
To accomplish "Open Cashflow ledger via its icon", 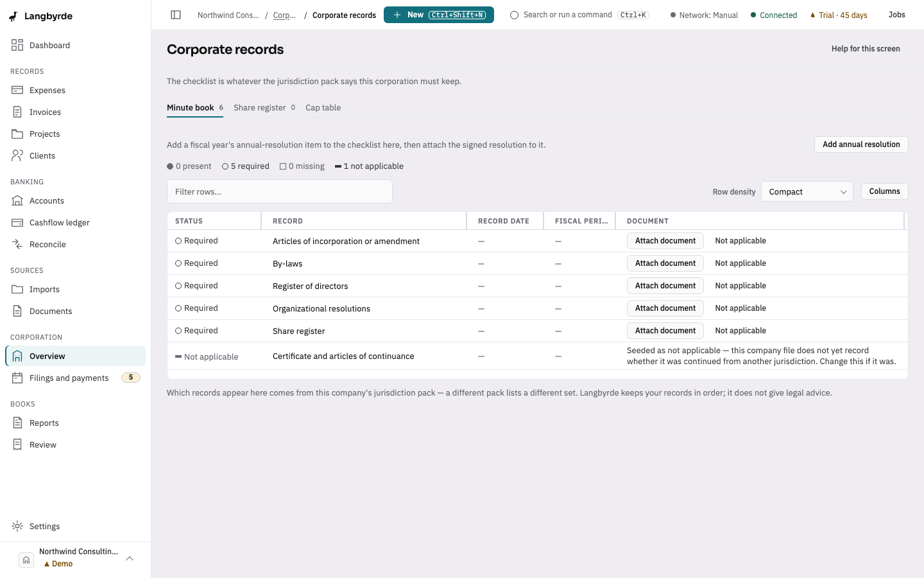I will point(17,222).
